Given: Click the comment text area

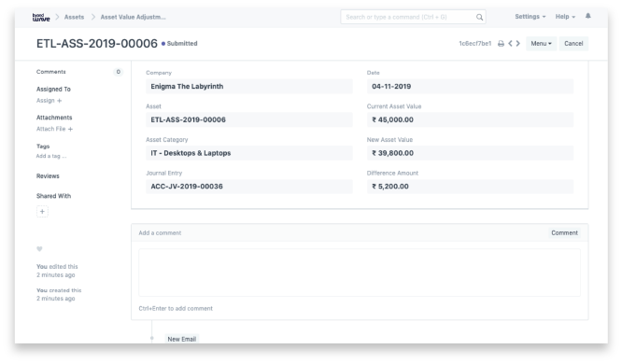Looking at the screenshot, I should coord(360,273).
